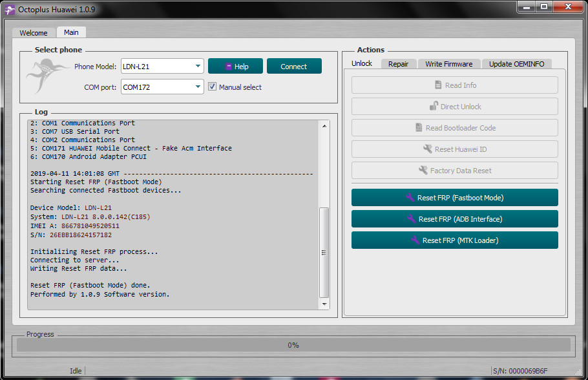Image resolution: width=588 pixels, height=380 pixels.
Task: Click 'Idle' status in the status bar
Action: click(76, 370)
